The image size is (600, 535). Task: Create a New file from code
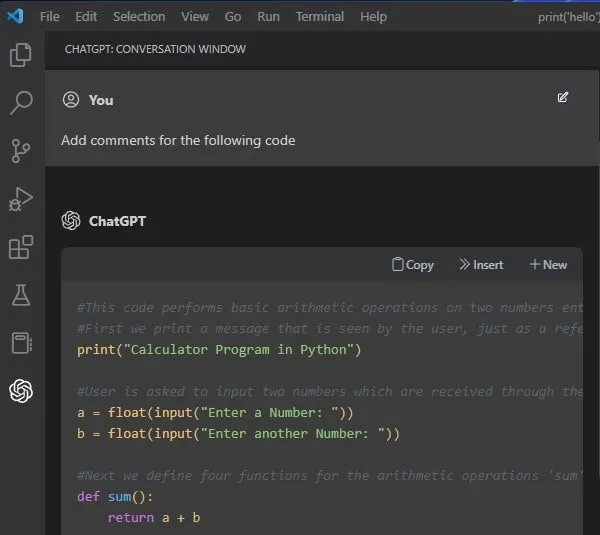(x=548, y=265)
